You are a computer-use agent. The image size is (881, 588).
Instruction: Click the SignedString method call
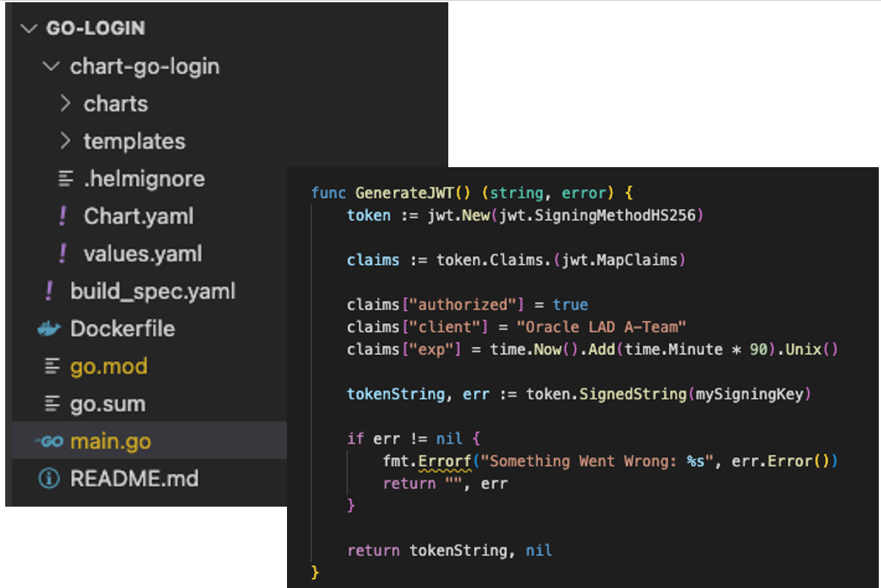(633, 394)
